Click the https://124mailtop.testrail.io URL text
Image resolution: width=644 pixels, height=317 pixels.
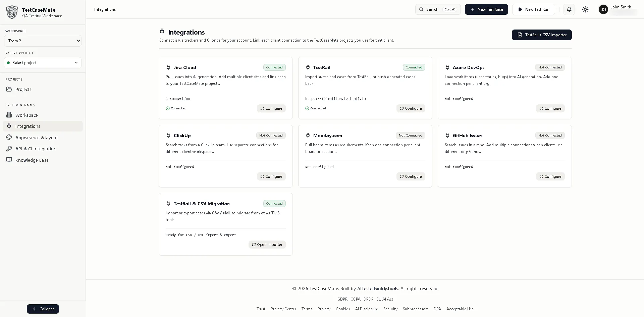(335, 99)
